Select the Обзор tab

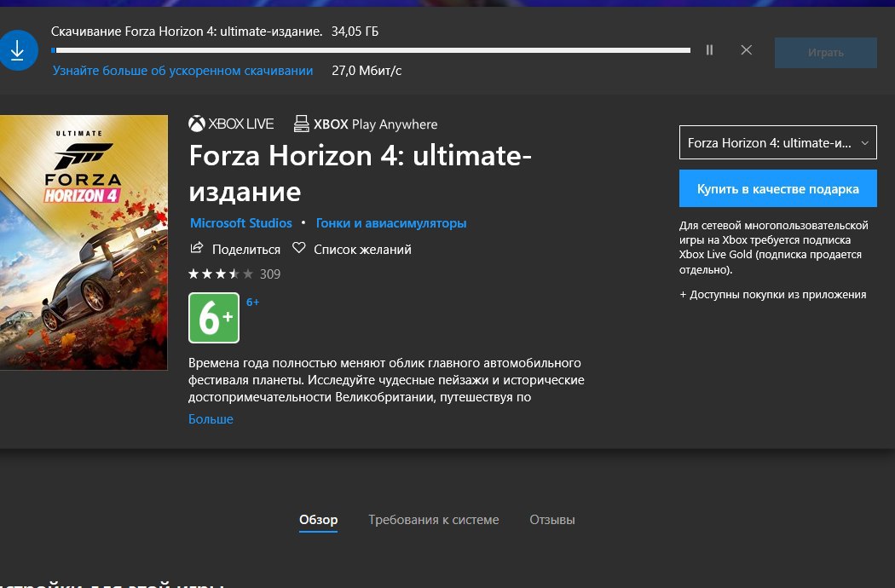tap(319, 520)
